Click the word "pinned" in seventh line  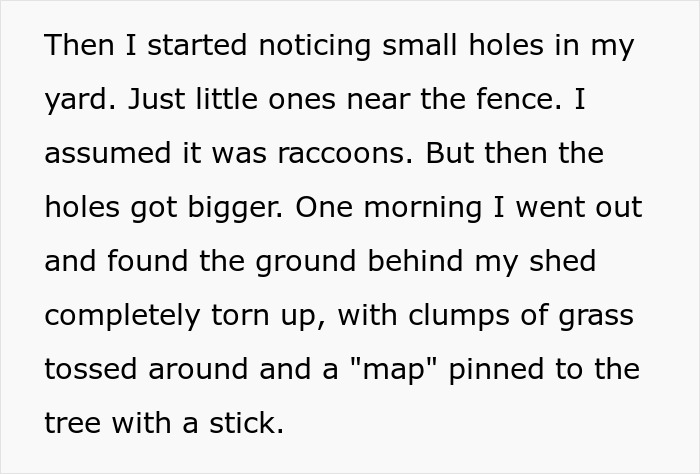point(496,370)
